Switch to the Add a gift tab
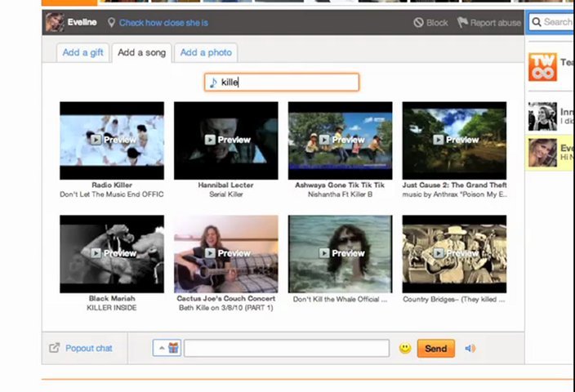 click(x=82, y=52)
